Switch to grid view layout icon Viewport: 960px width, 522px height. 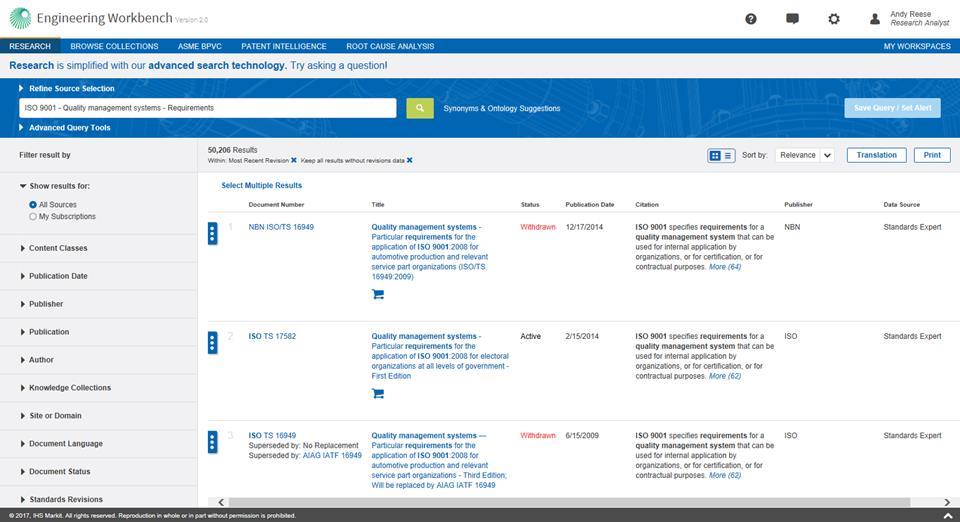[x=714, y=155]
